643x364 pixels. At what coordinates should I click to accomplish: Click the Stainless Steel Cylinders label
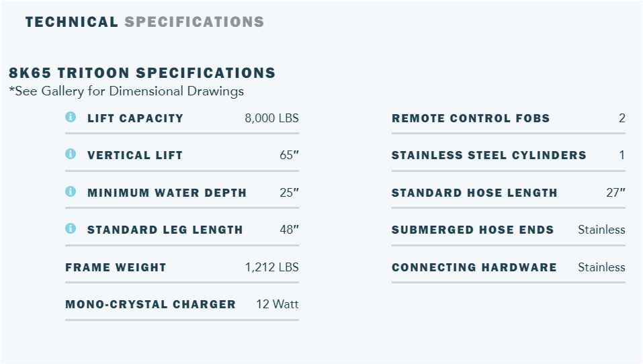pos(488,155)
